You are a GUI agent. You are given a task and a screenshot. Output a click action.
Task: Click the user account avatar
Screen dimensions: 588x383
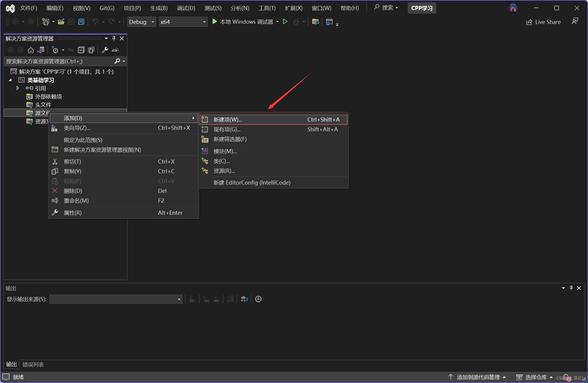[513, 8]
